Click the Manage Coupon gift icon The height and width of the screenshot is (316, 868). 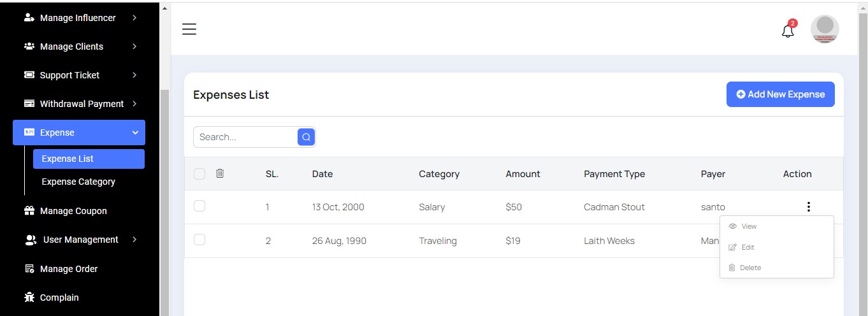(29, 211)
